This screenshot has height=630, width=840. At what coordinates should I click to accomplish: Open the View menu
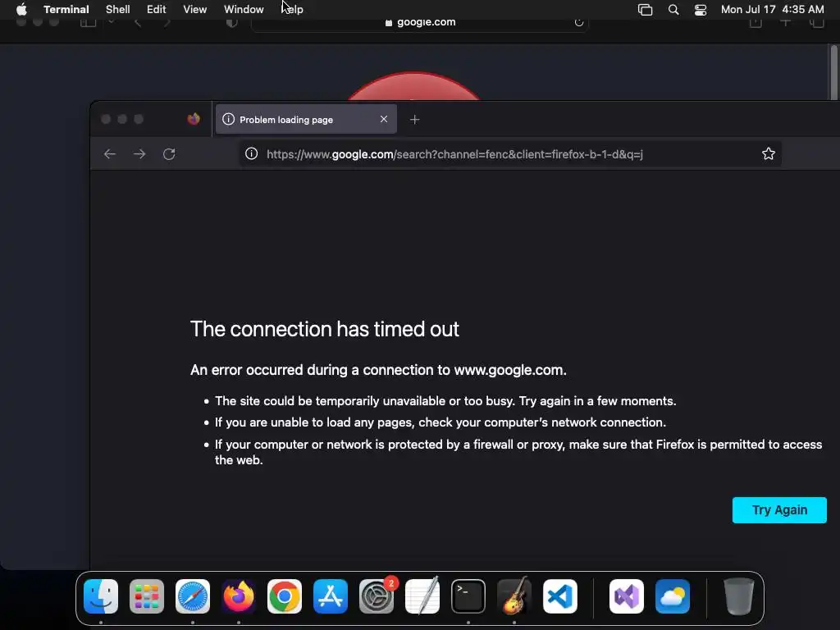click(195, 9)
